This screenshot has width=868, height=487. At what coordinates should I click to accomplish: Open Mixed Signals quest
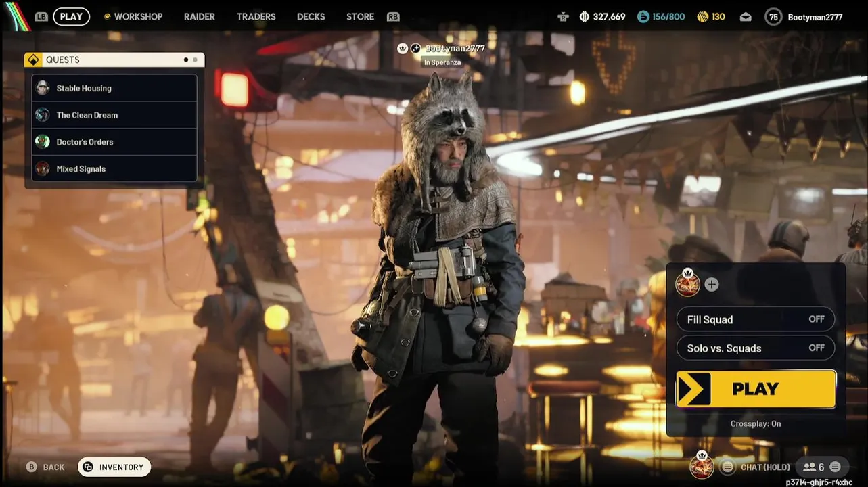114,169
